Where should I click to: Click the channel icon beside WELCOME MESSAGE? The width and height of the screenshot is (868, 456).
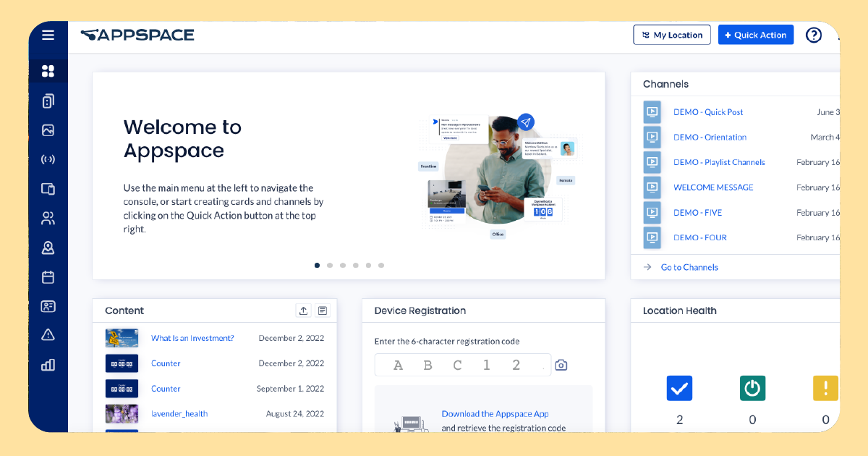652,187
